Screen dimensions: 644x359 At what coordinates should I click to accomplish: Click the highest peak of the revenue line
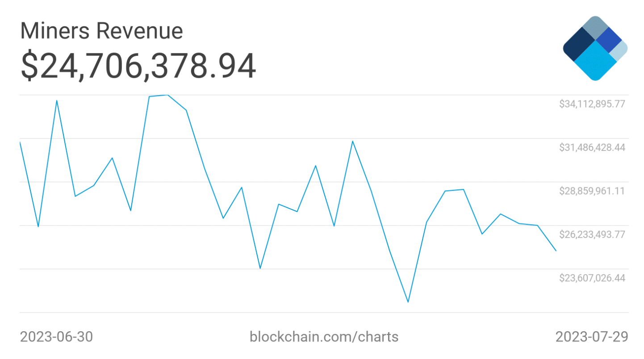tap(167, 95)
